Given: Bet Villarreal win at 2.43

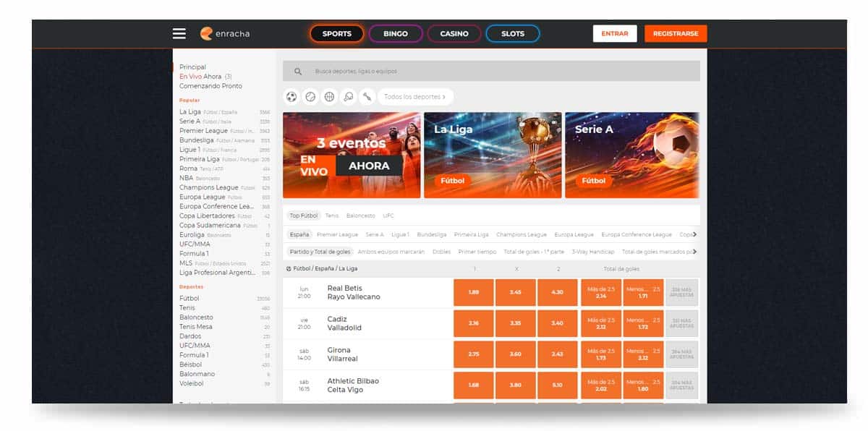Looking at the screenshot, I should pos(557,354).
